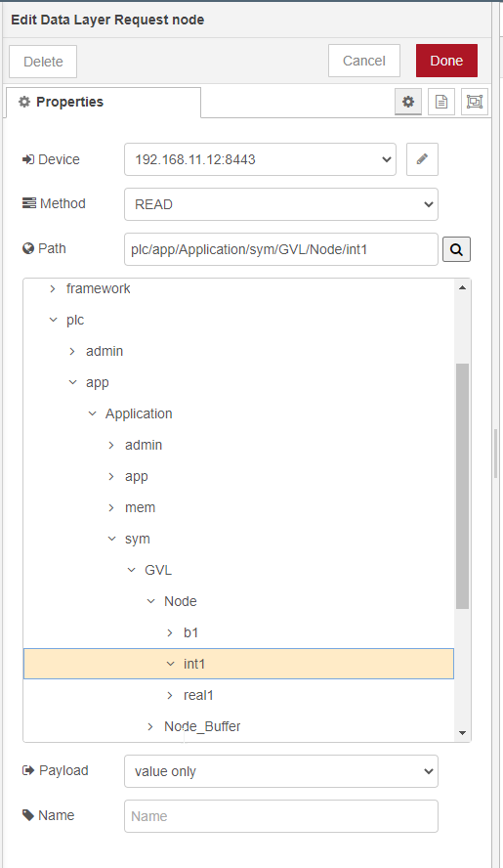Screen dimensions: 503x868
Task: Expand the mem tree node
Action: (x=111, y=507)
